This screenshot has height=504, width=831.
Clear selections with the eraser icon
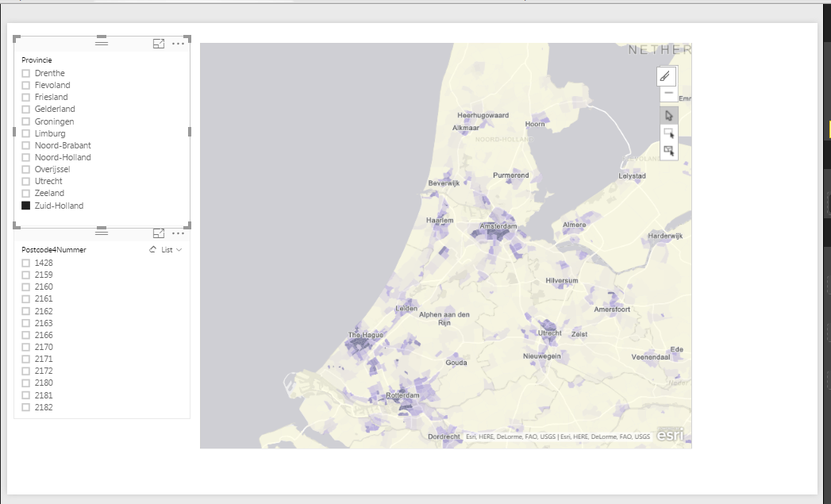click(x=152, y=249)
